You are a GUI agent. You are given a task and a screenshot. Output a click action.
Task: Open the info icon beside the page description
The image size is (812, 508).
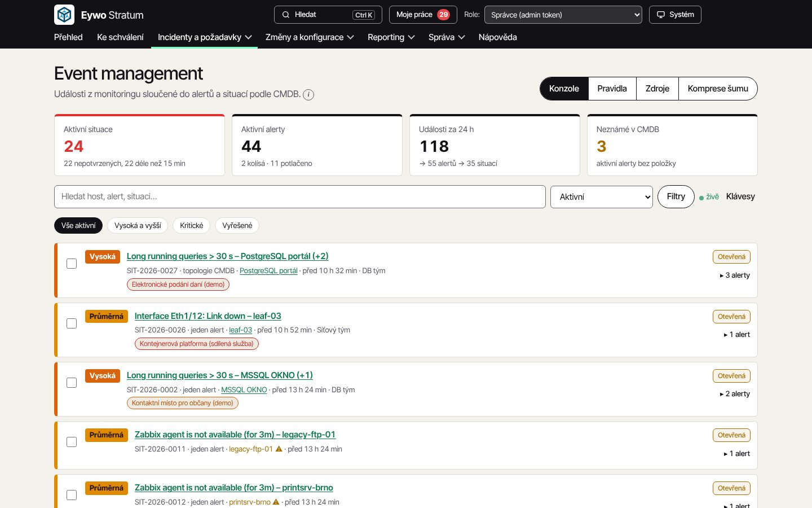[x=308, y=95]
